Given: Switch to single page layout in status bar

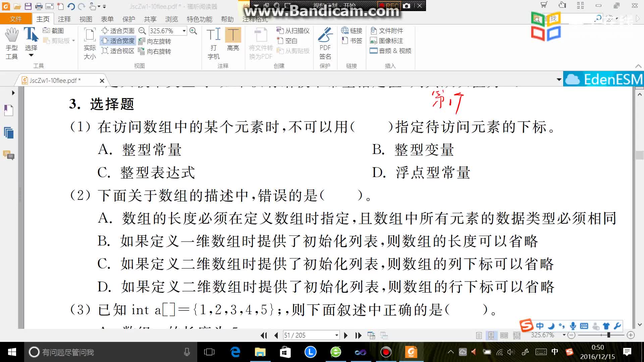Looking at the screenshot, I should click(479, 335).
